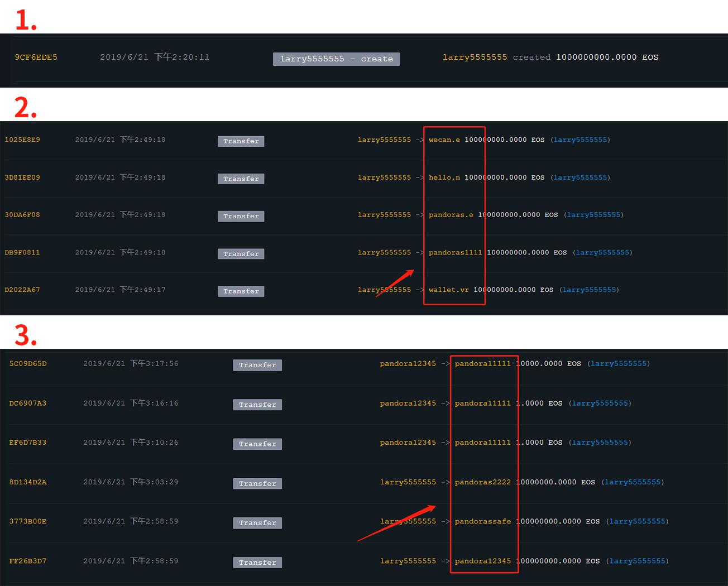This screenshot has height=586, width=728.
Task: Open sender larry5555555 in the pandoras.e row
Action: pyautogui.click(x=384, y=215)
